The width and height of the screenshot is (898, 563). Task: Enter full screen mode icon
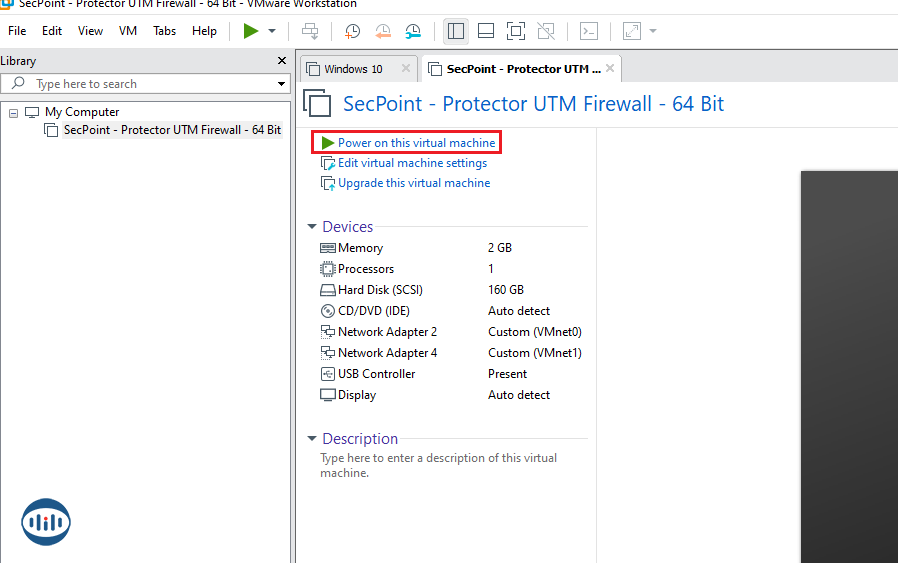516,31
